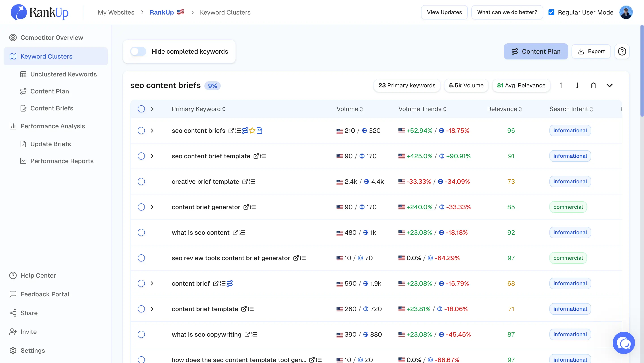Collapse the seo content briefs cluster chevron

[x=610, y=85]
